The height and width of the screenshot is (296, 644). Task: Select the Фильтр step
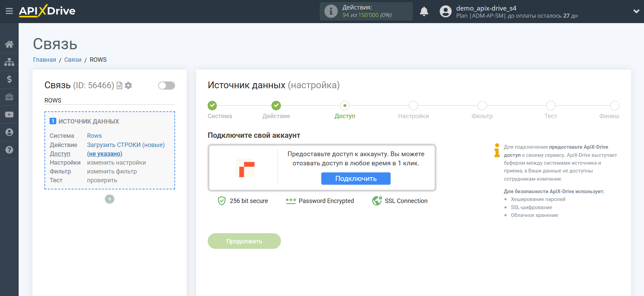[482, 106]
